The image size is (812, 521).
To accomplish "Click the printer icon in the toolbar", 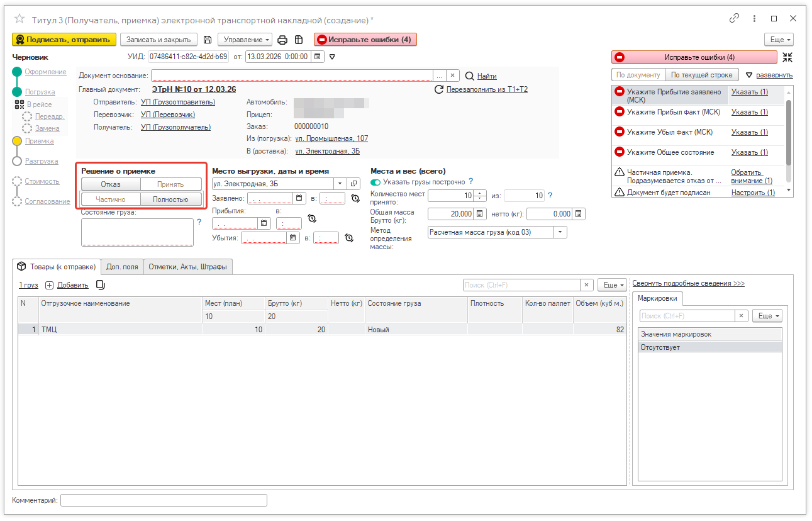I will click(x=282, y=40).
